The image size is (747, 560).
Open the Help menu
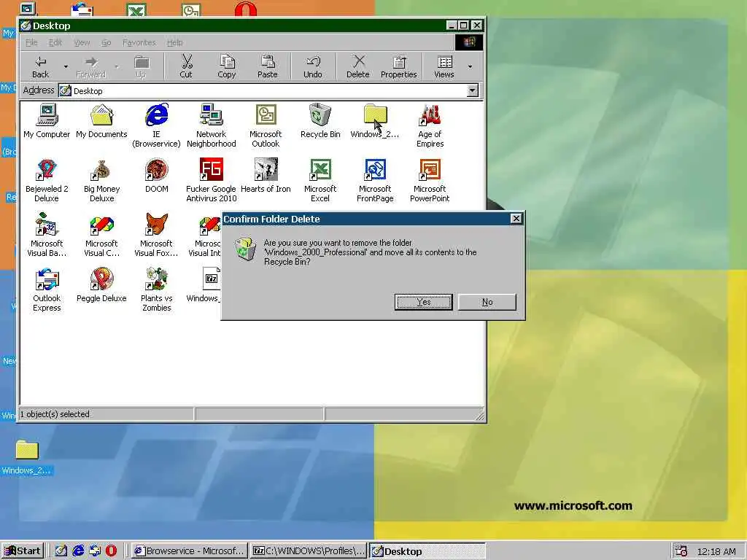pyautogui.click(x=175, y=42)
